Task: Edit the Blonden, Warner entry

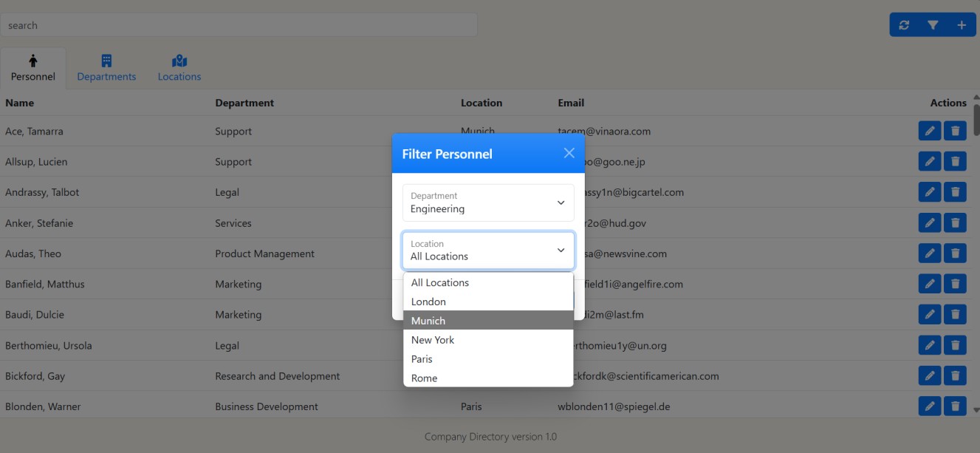Action: tap(930, 406)
